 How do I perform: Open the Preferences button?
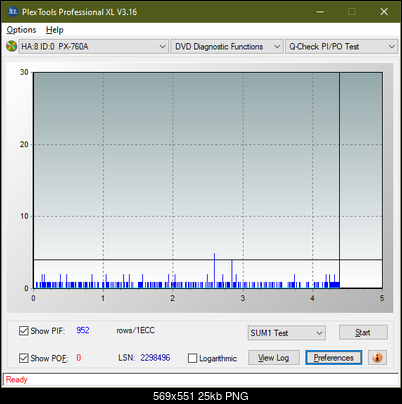333,358
